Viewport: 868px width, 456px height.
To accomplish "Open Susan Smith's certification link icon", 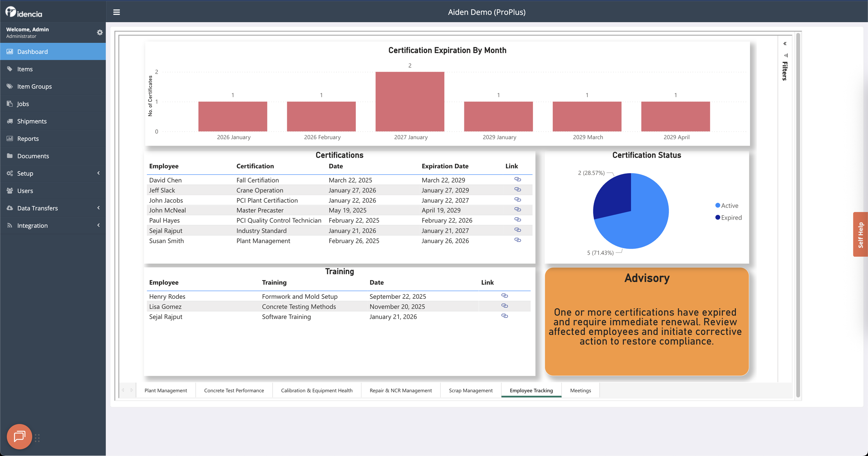I will pos(517,240).
